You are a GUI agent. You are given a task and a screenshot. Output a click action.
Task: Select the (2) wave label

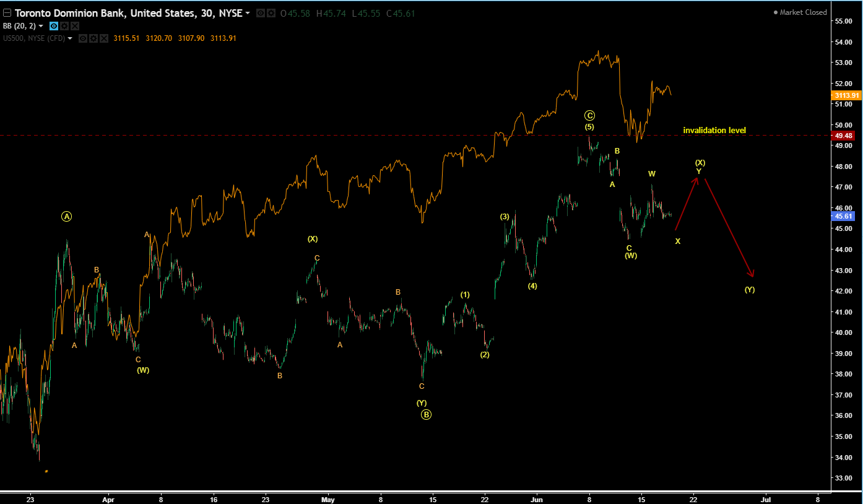point(485,355)
